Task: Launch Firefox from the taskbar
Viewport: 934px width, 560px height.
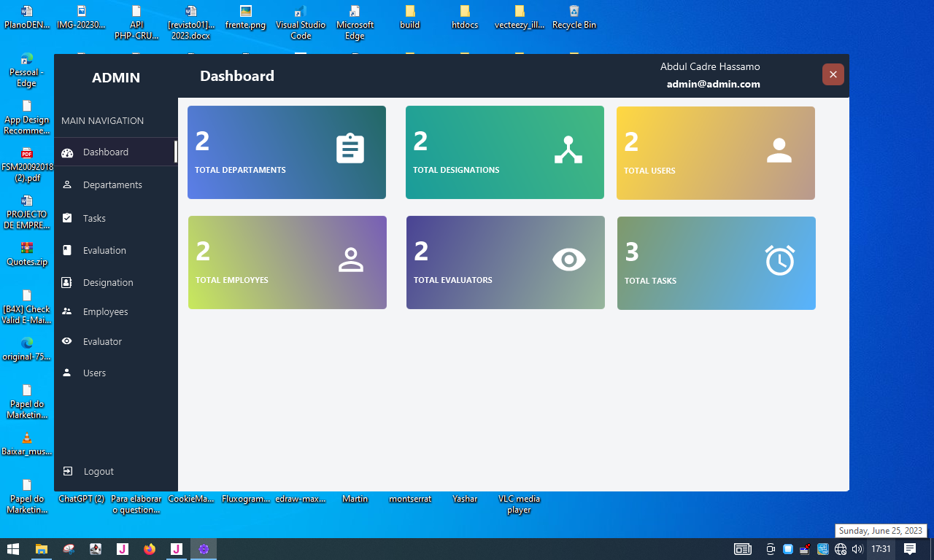Action: tap(149, 549)
